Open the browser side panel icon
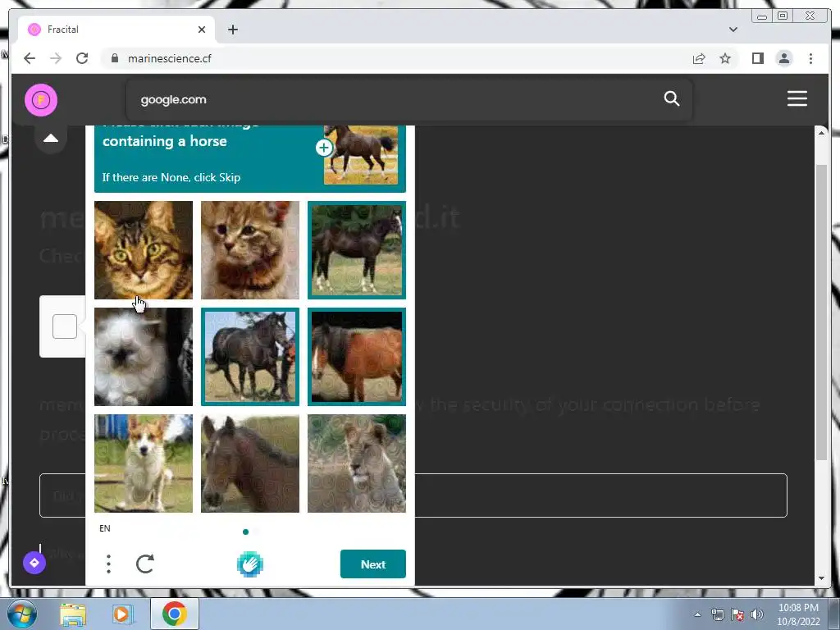 click(757, 58)
